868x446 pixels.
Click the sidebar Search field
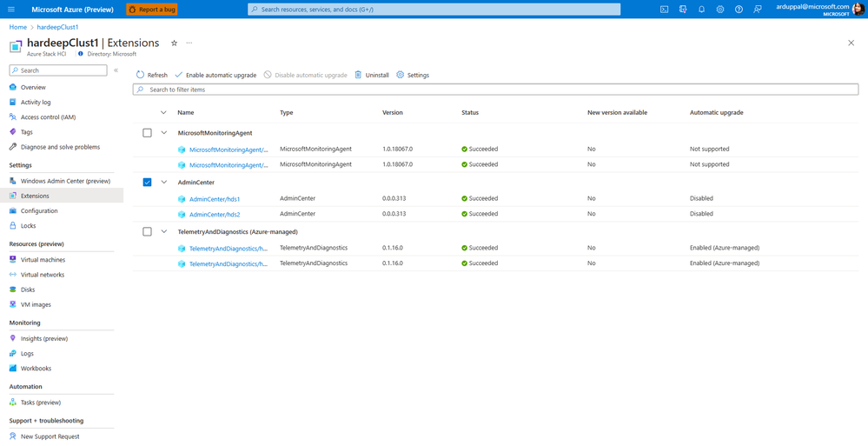58,70
